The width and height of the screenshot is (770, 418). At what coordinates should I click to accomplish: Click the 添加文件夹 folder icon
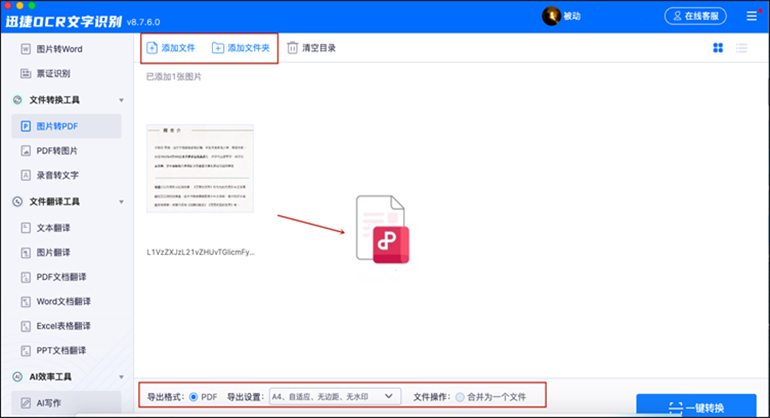(x=218, y=48)
